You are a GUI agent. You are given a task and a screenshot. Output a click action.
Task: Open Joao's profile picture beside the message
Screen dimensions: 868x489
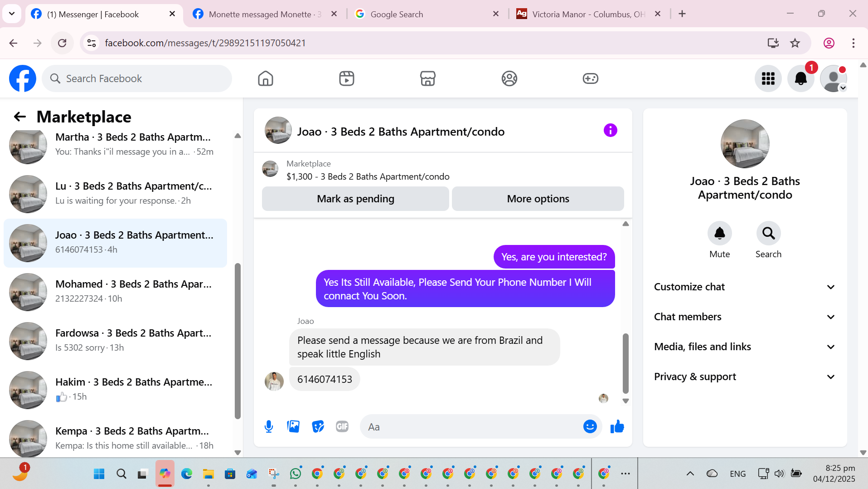[274, 381]
